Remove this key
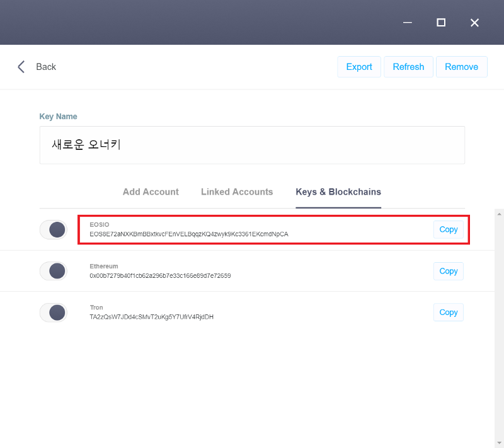Image resolution: width=504 pixels, height=448 pixels. coord(462,67)
